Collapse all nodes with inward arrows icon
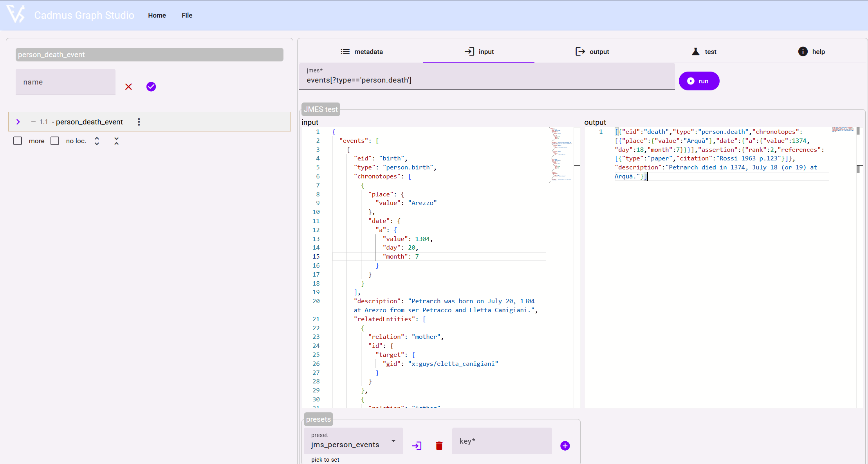Viewport: 868px width, 464px height. click(x=116, y=141)
